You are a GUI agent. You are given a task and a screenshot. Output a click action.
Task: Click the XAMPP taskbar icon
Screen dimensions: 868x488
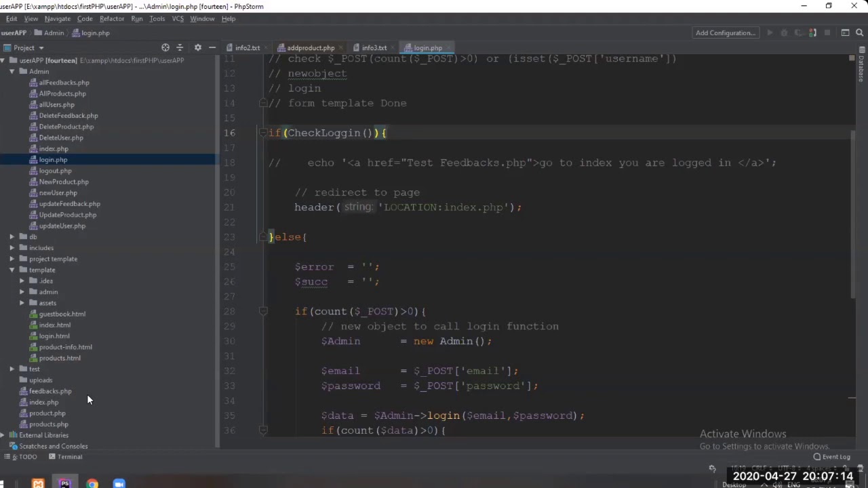tap(38, 483)
